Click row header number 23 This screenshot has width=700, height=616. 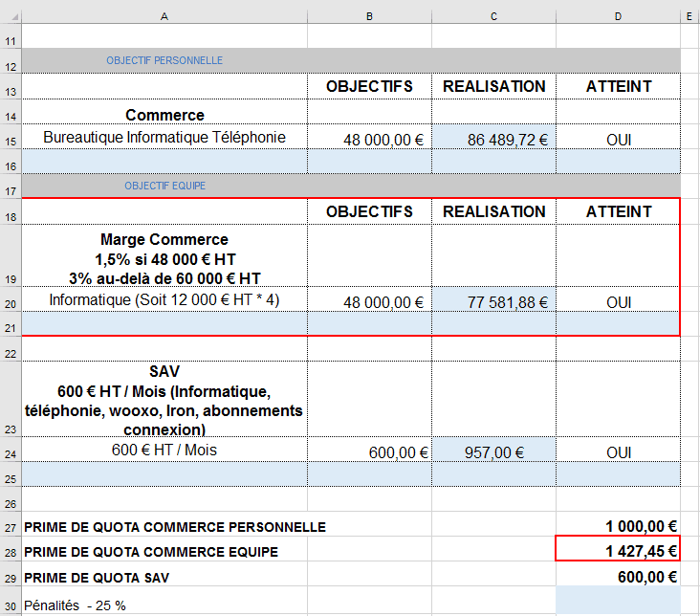click(x=11, y=430)
